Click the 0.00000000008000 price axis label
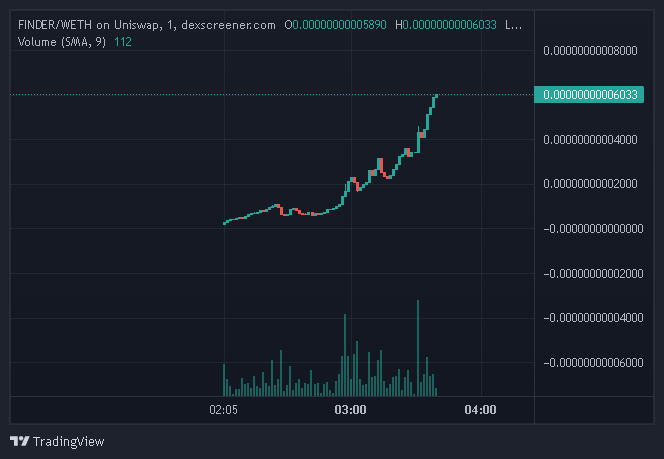The height and width of the screenshot is (459, 664). (x=590, y=51)
